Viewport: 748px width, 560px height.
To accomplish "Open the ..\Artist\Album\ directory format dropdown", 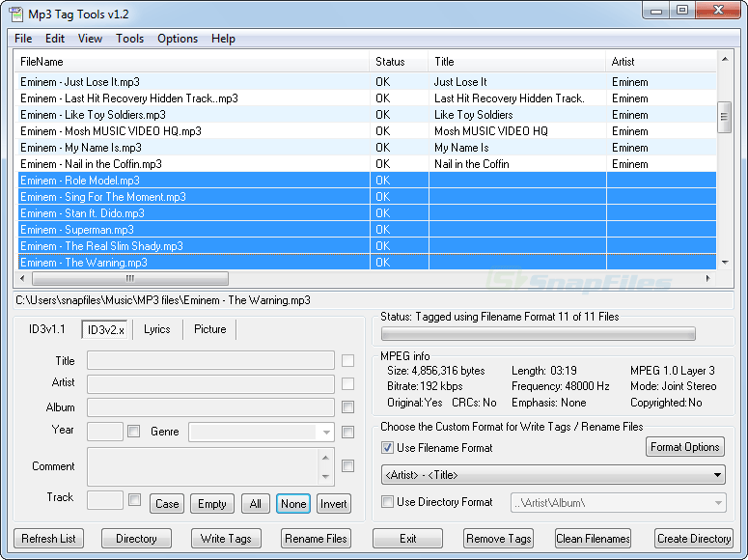I will [619, 503].
